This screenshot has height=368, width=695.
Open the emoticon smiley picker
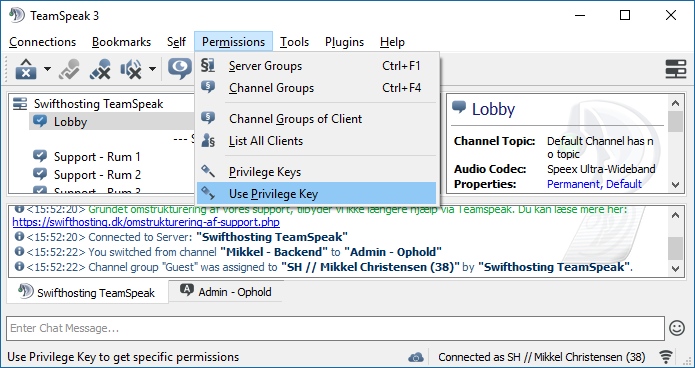677,328
